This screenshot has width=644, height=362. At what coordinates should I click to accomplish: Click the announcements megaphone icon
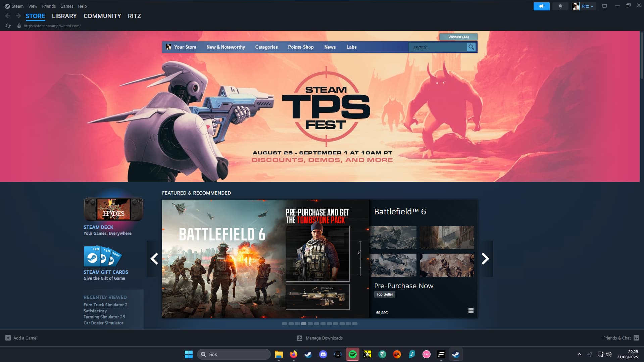click(541, 6)
